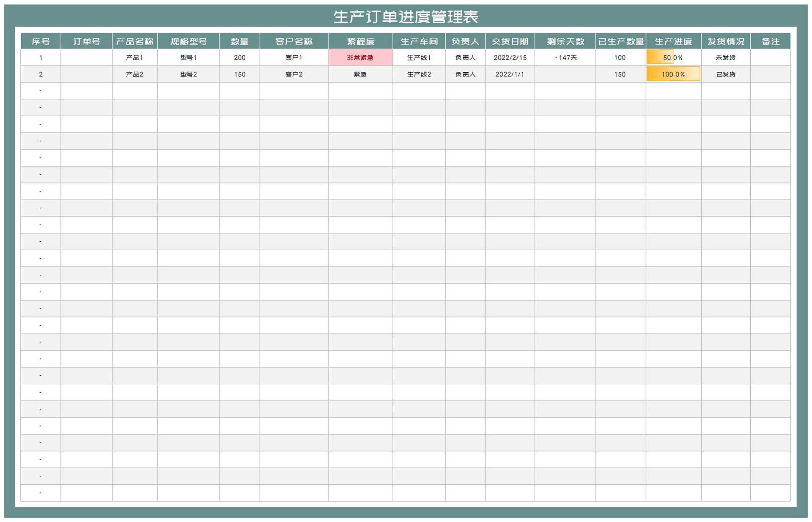
Task: Click the 发货情况 column header
Action: 726,41
